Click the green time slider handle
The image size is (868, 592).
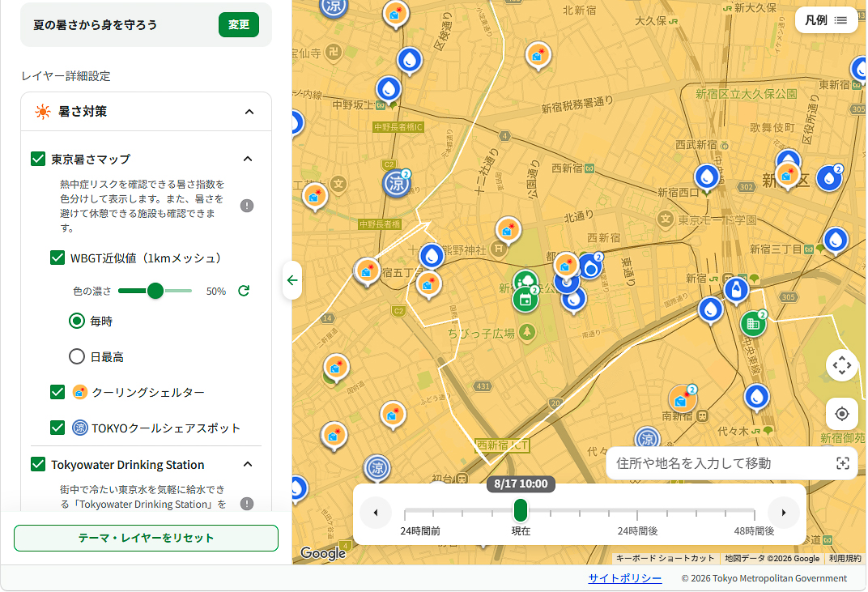[521, 510]
